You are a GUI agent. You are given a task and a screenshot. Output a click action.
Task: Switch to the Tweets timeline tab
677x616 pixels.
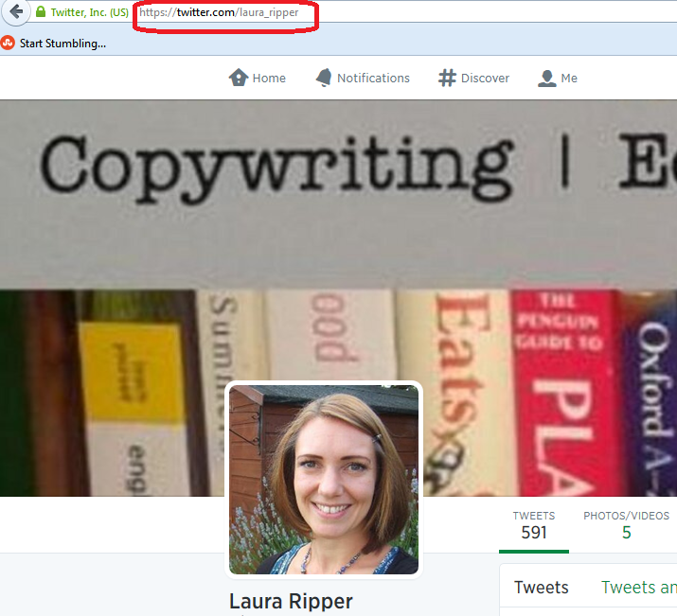point(541,588)
